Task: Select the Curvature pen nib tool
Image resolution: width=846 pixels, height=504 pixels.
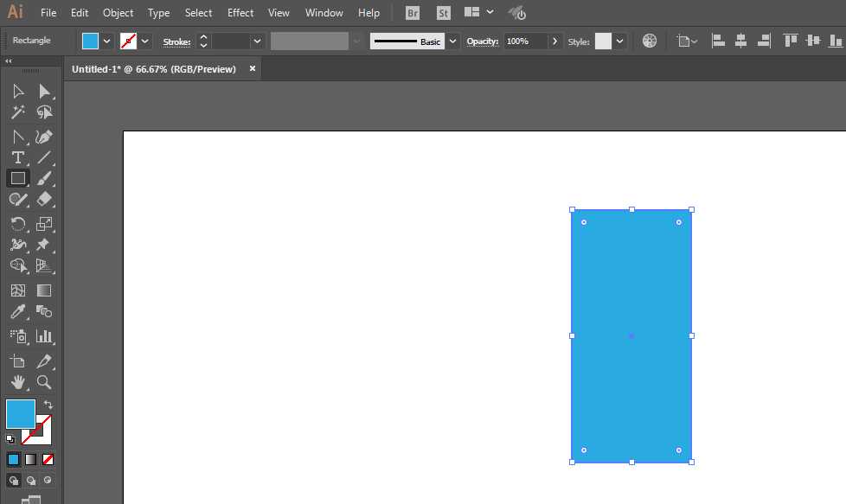Action: [x=44, y=137]
